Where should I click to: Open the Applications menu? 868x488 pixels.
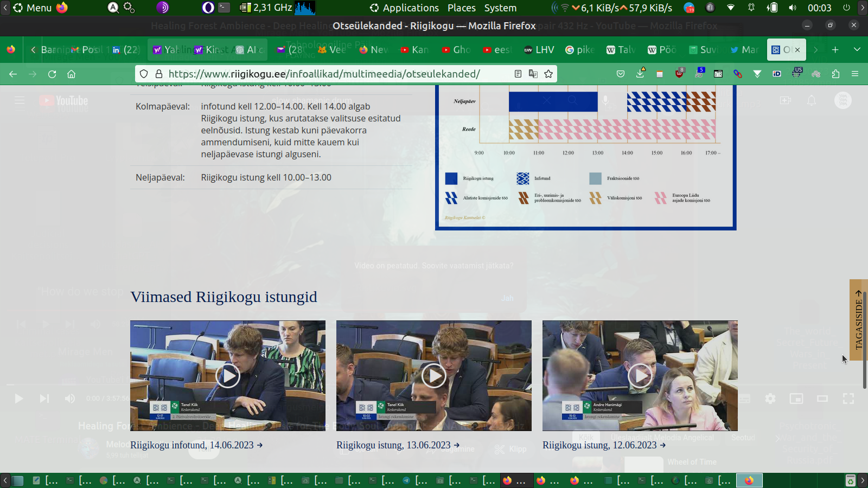(405, 8)
